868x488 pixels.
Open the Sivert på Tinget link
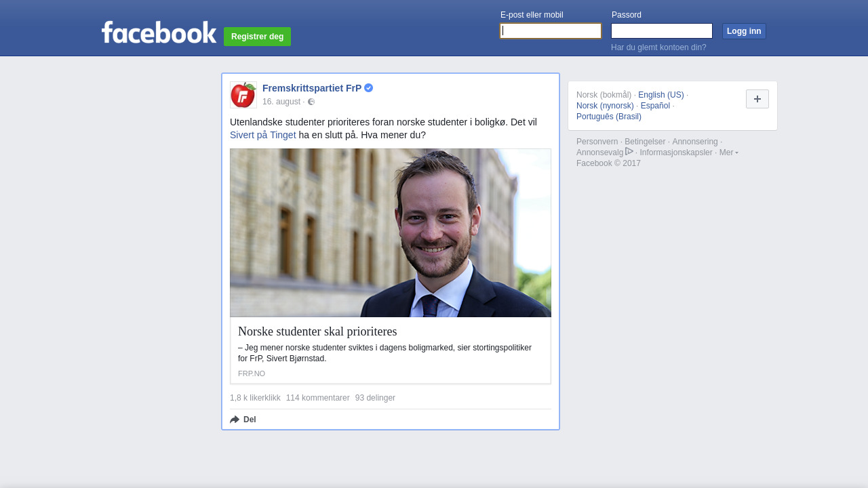(263, 135)
